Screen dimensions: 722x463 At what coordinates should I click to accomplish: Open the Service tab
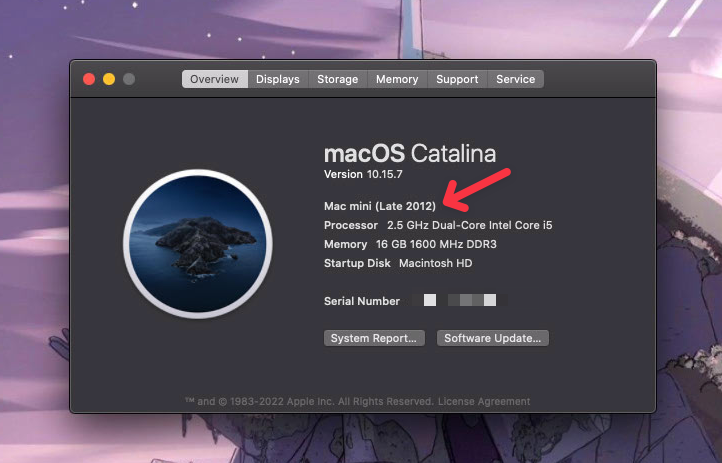(x=515, y=79)
